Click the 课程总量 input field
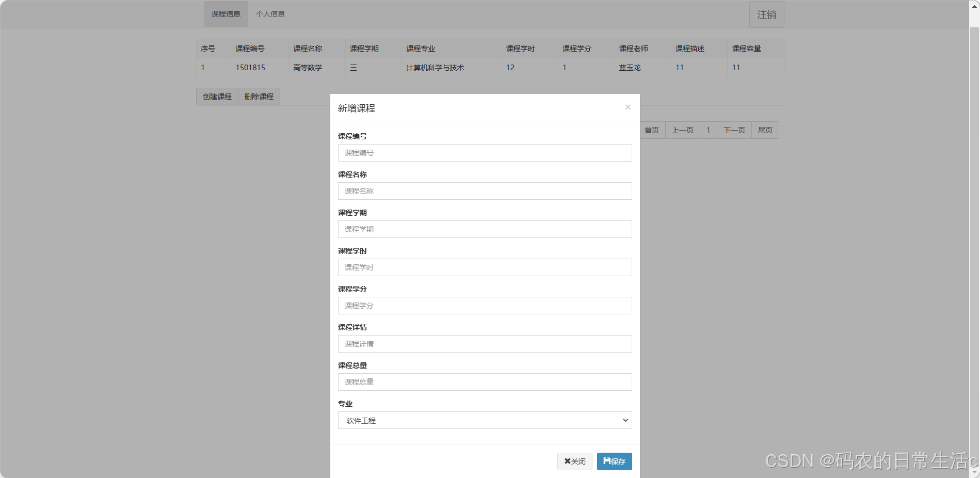980x478 pixels. coord(484,382)
